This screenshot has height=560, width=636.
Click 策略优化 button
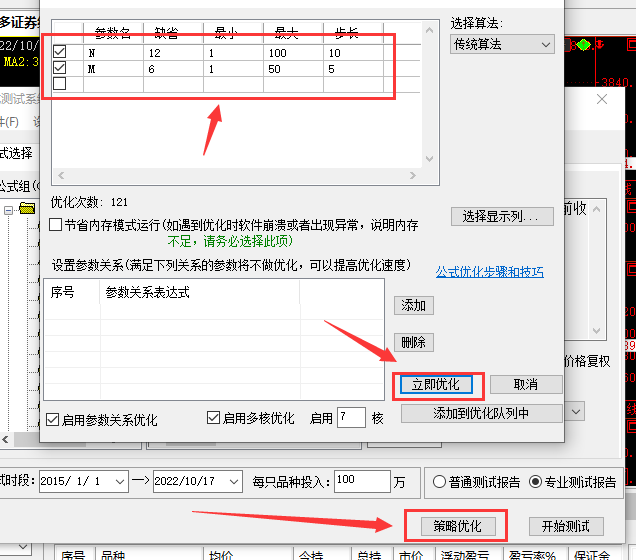458,526
